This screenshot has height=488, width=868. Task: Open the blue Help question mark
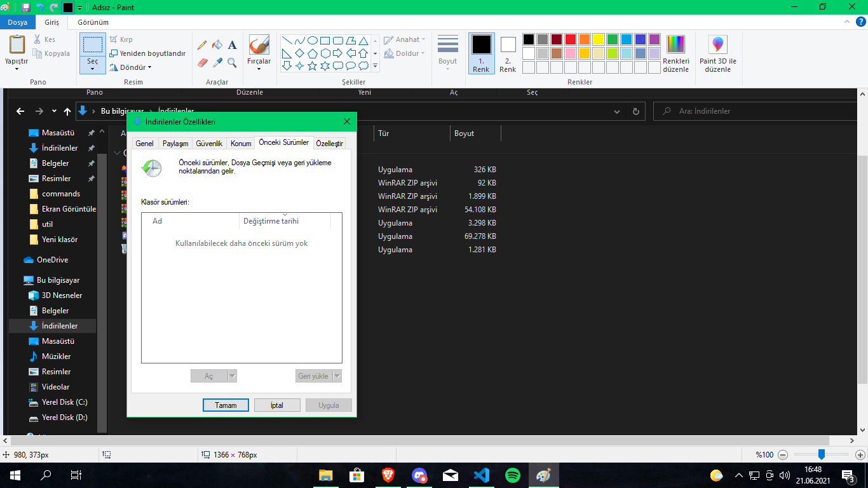[860, 22]
